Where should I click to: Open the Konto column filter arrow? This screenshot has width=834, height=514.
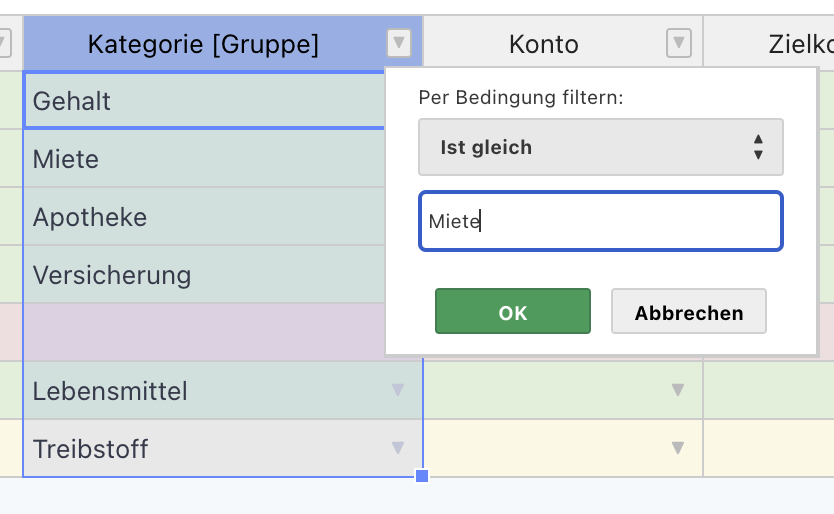[x=679, y=43]
